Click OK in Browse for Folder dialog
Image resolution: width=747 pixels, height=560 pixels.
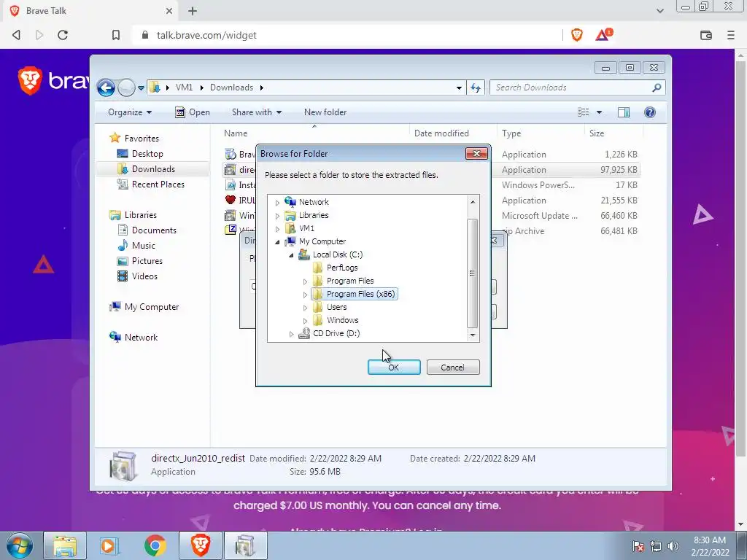tap(393, 367)
